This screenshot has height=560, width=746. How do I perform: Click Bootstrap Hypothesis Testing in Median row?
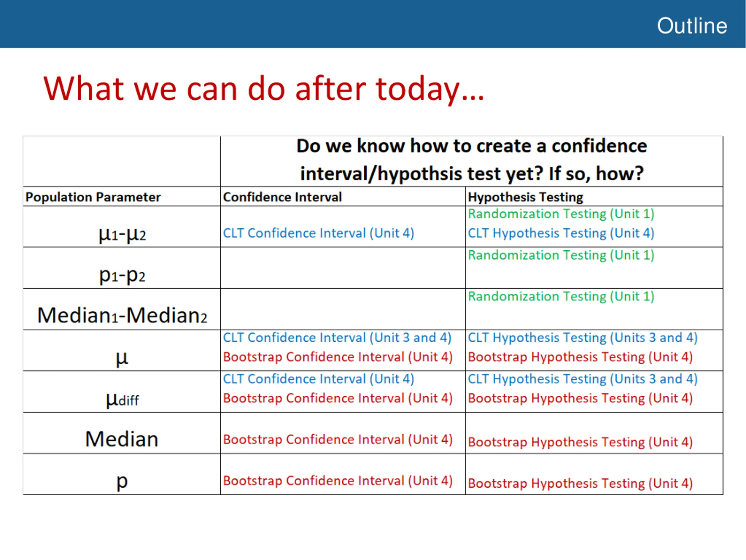point(580,442)
